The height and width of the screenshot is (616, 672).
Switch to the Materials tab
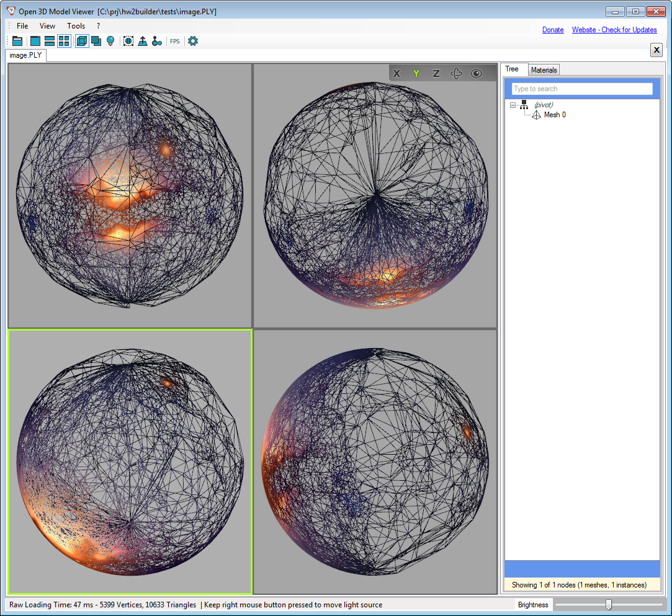(544, 70)
